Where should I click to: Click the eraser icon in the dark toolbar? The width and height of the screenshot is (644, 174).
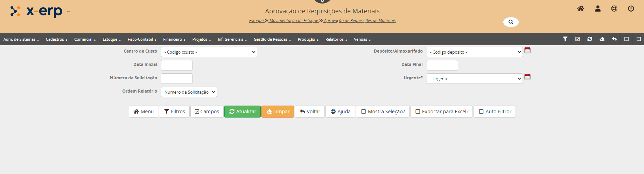(602, 39)
